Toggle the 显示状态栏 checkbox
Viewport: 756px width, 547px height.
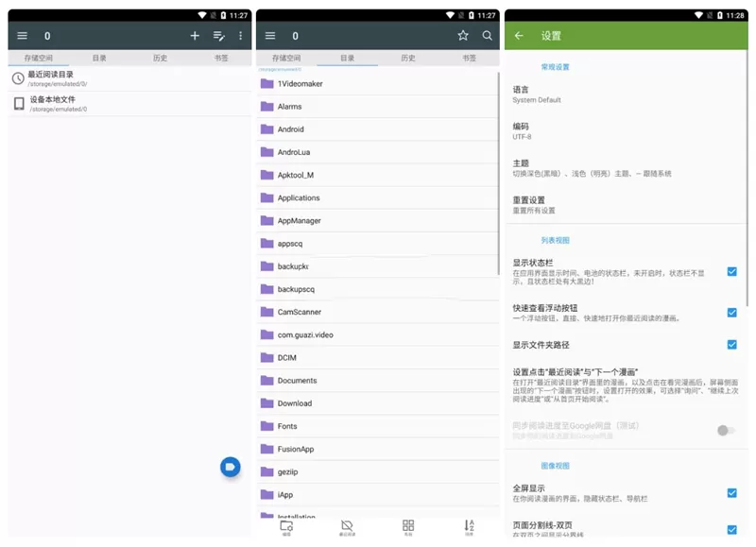click(x=731, y=271)
